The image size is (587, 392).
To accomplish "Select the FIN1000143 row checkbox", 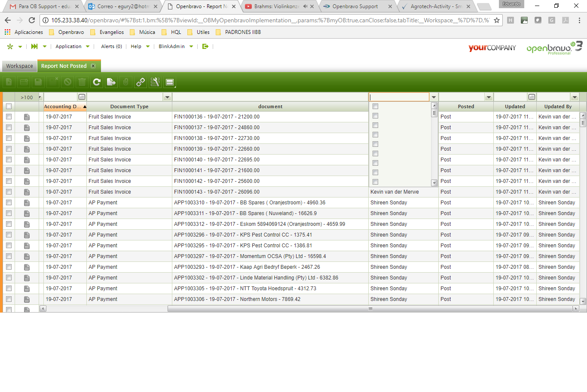I will [x=9, y=192].
